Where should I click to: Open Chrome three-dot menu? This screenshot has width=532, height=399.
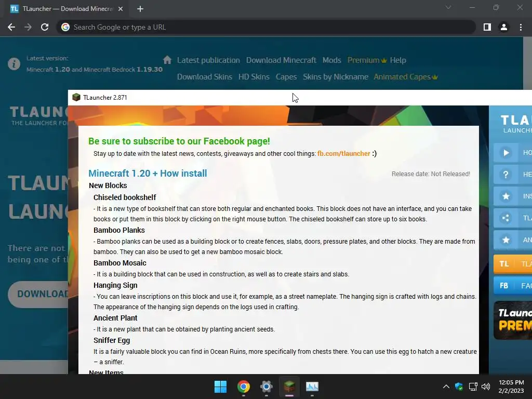(x=521, y=27)
